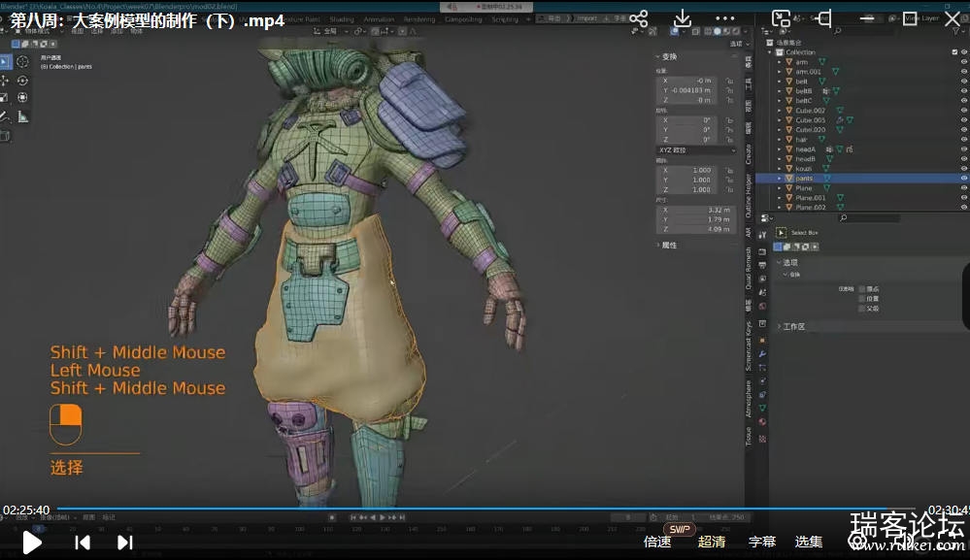Viewport: 970px width, 560px height.
Task: Toggle visibility eye for Cube.002
Action: (x=964, y=110)
